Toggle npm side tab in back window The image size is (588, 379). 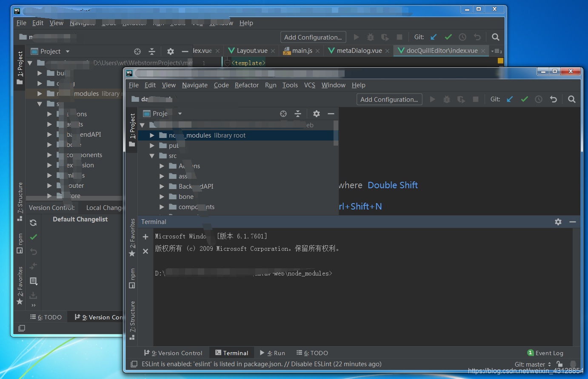click(x=20, y=243)
